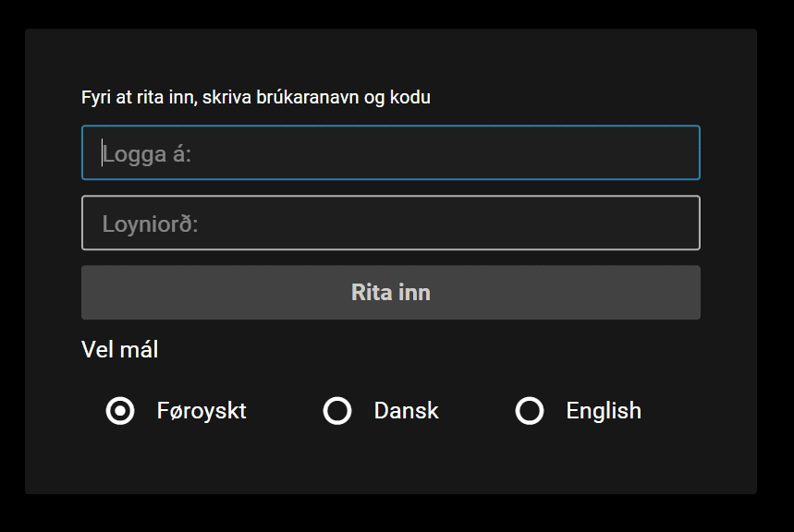Click the English text label
The image size is (794, 532).
[x=604, y=411]
